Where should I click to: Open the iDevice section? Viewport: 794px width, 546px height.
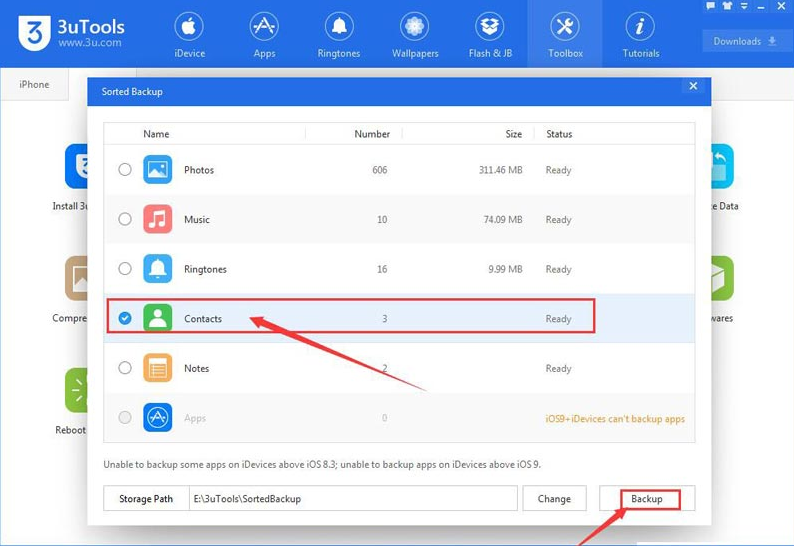coord(189,34)
